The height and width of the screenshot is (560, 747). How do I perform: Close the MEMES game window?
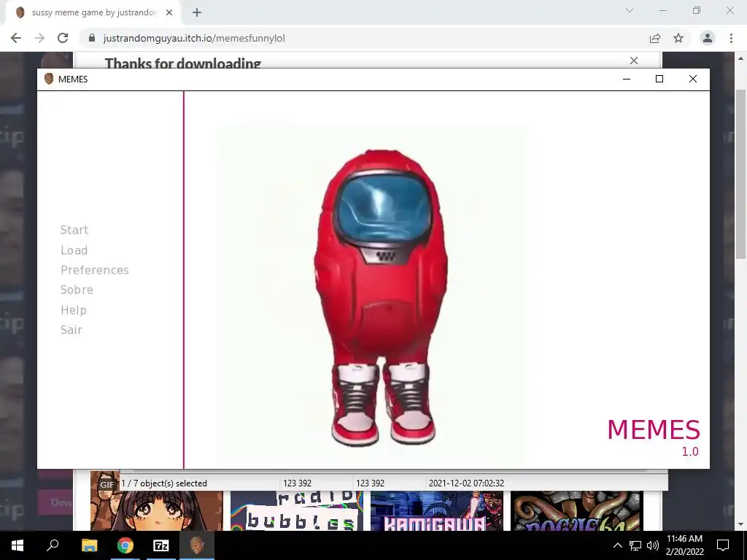pyautogui.click(x=693, y=79)
